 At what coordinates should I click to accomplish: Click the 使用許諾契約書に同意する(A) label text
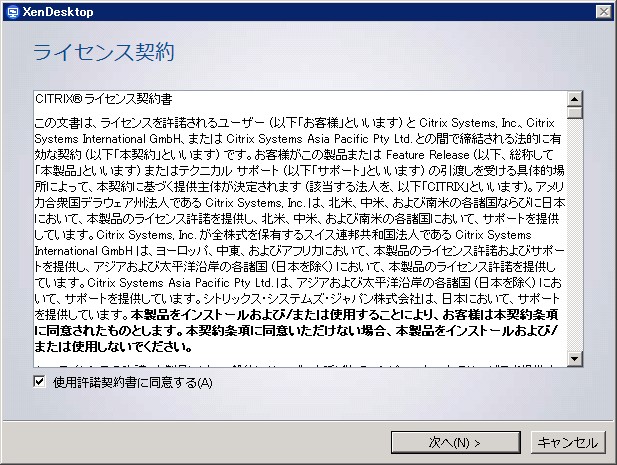(x=133, y=382)
